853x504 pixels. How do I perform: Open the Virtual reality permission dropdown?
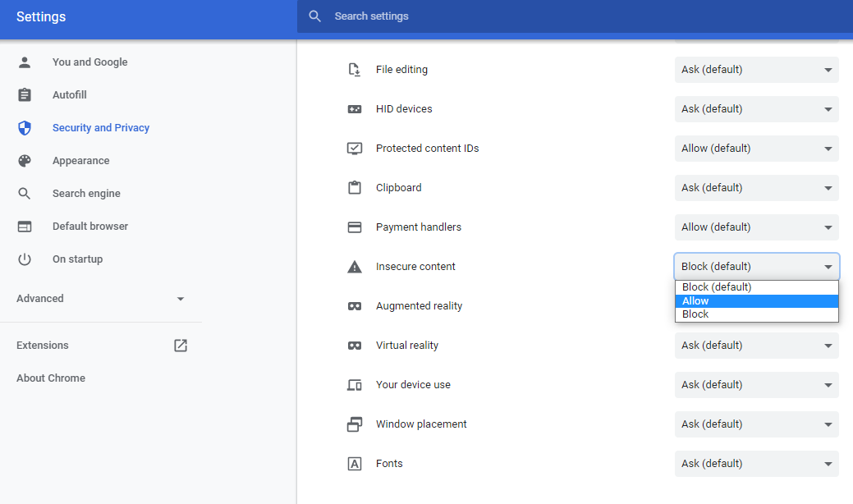(757, 346)
